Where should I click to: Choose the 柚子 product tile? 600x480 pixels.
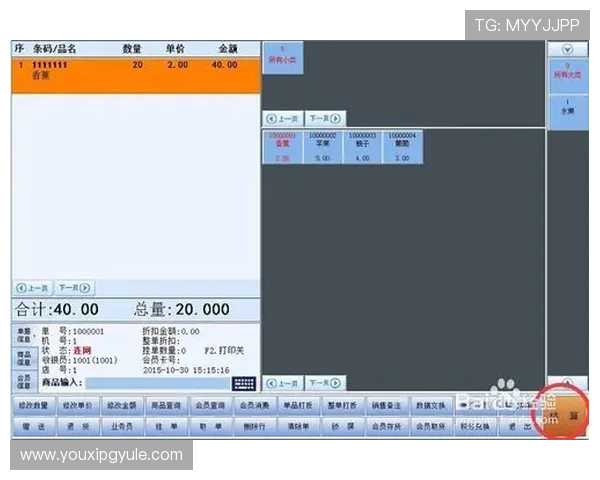(362, 146)
